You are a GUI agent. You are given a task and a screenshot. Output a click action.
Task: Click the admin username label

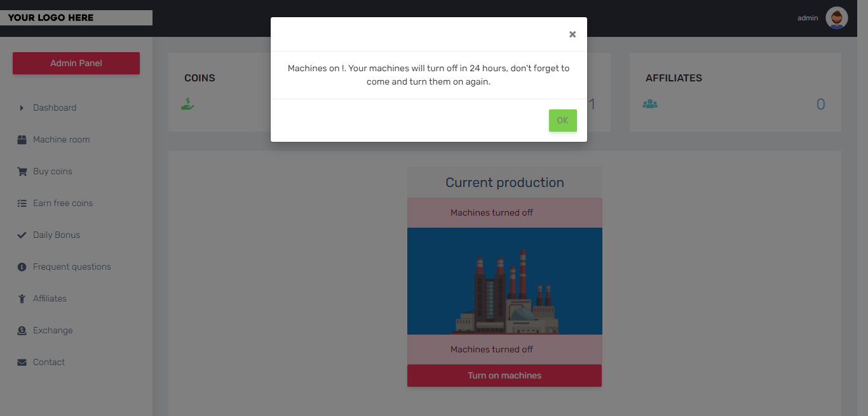(x=808, y=18)
